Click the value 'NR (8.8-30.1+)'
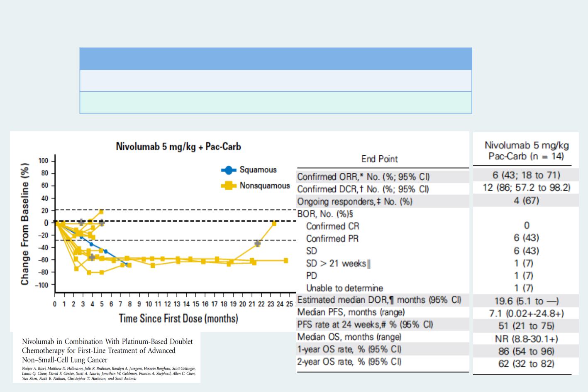This screenshot has width=588, height=392. pos(526,339)
